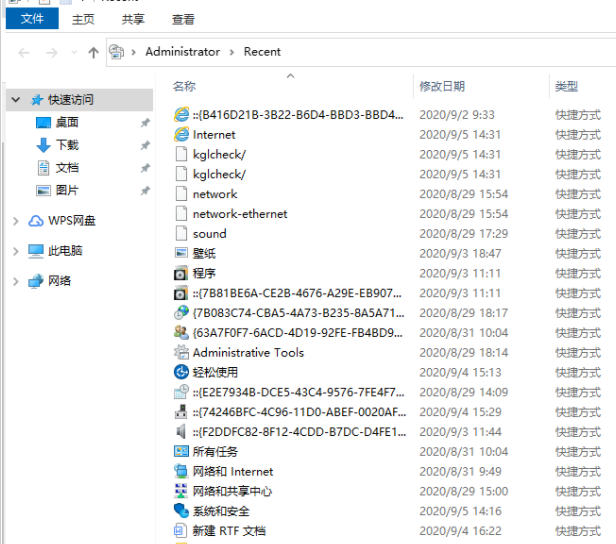This screenshot has width=616, height=544.
Task: Click the Internet Explorer icon beside Internet
Action: 181,134
